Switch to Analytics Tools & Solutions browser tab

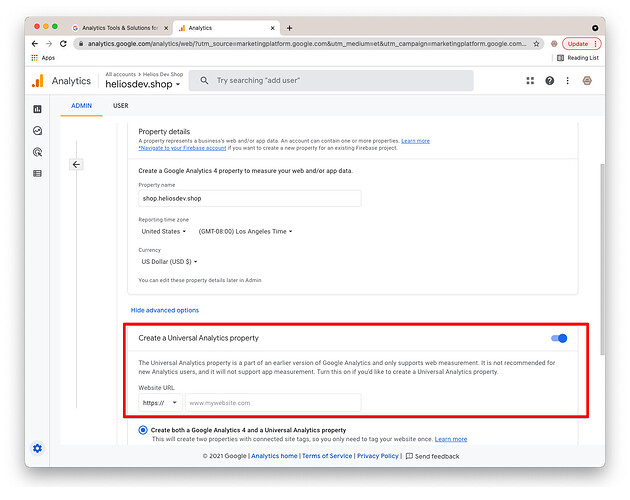120,28
